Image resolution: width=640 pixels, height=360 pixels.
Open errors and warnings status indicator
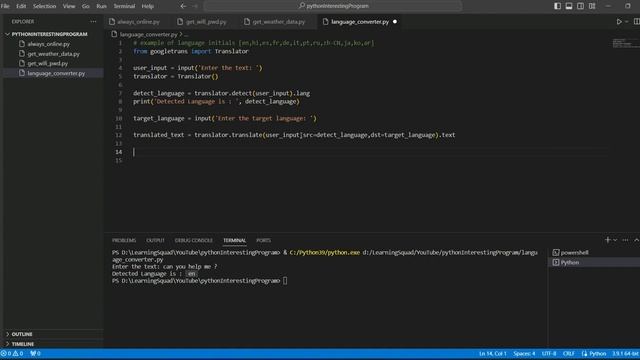(x=12, y=354)
